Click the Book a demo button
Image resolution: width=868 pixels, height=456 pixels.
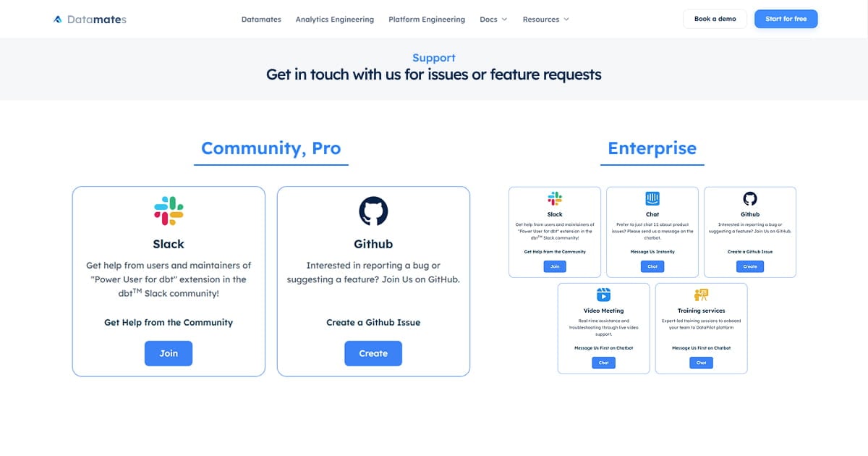(715, 19)
